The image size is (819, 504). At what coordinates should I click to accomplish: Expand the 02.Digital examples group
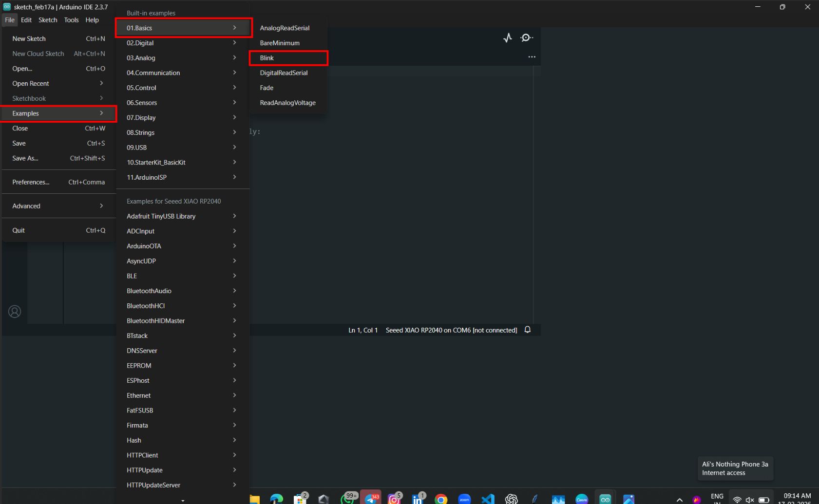click(183, 43)
